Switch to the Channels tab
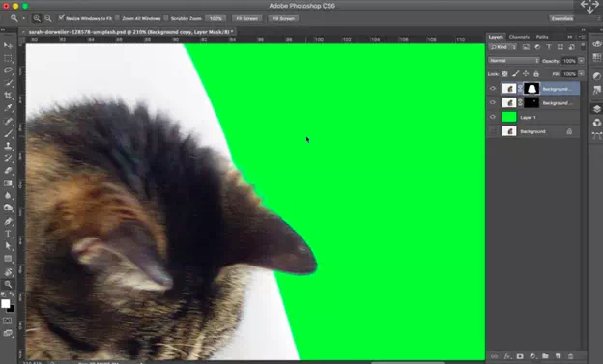The image size is (603, 364). coord(519,37)
